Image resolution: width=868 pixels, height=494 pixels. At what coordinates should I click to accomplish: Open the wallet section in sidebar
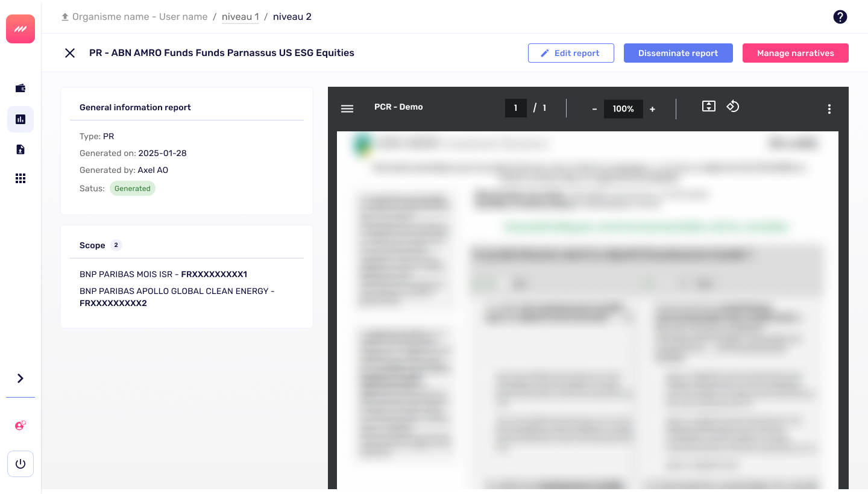point(20,88)
